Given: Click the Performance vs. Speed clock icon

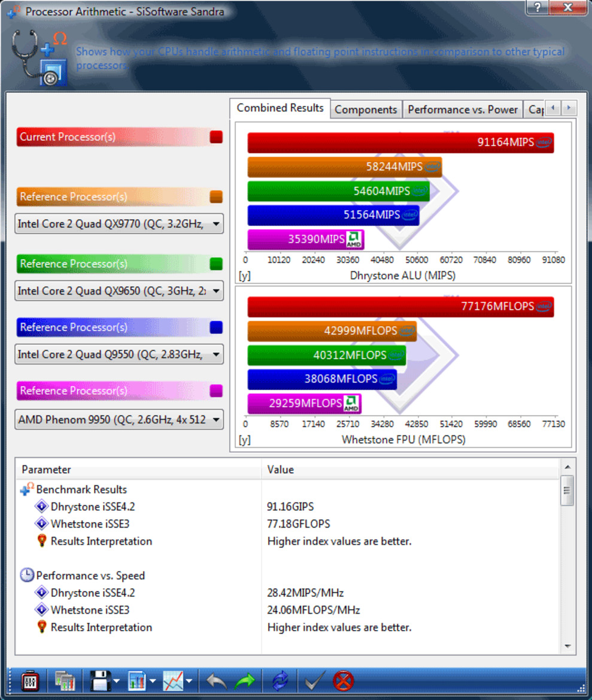Looking at the screenshot, I should click(27, 575).
